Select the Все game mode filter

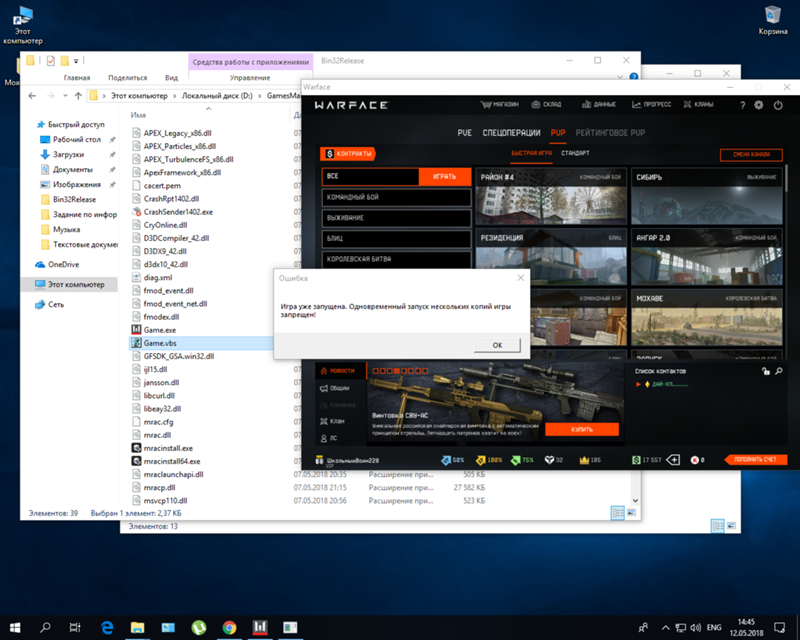point(370,177)
